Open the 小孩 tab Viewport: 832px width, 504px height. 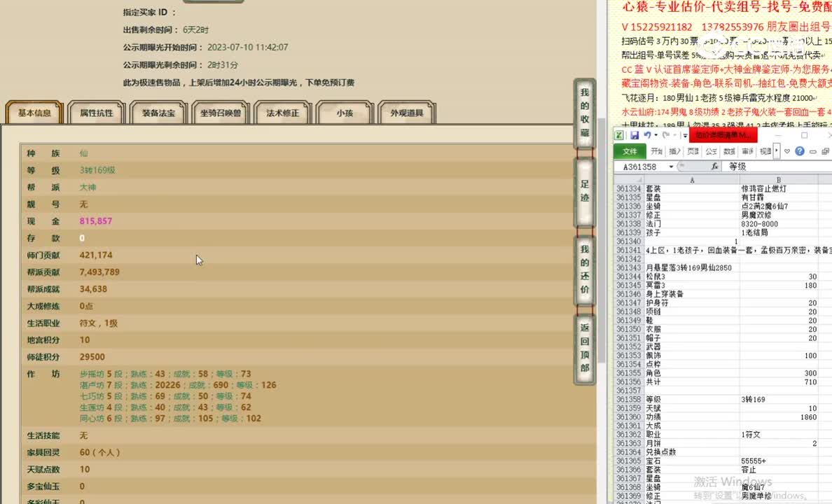tap(345, 113)
